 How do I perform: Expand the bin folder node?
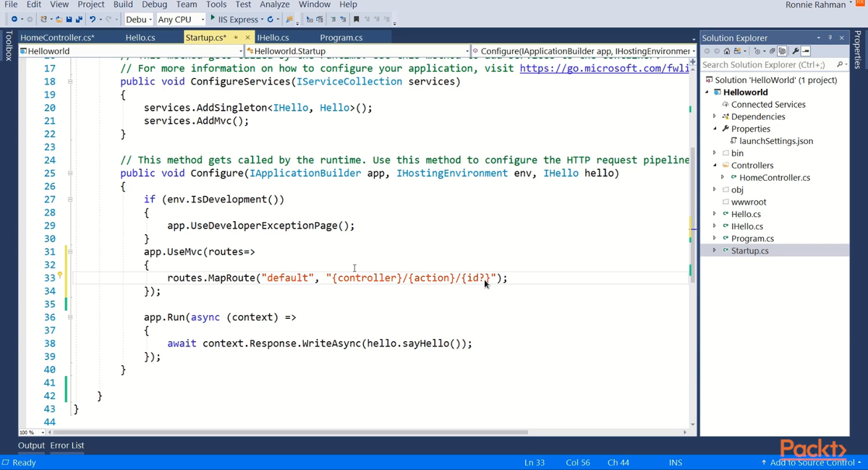(x=715, y=153)
